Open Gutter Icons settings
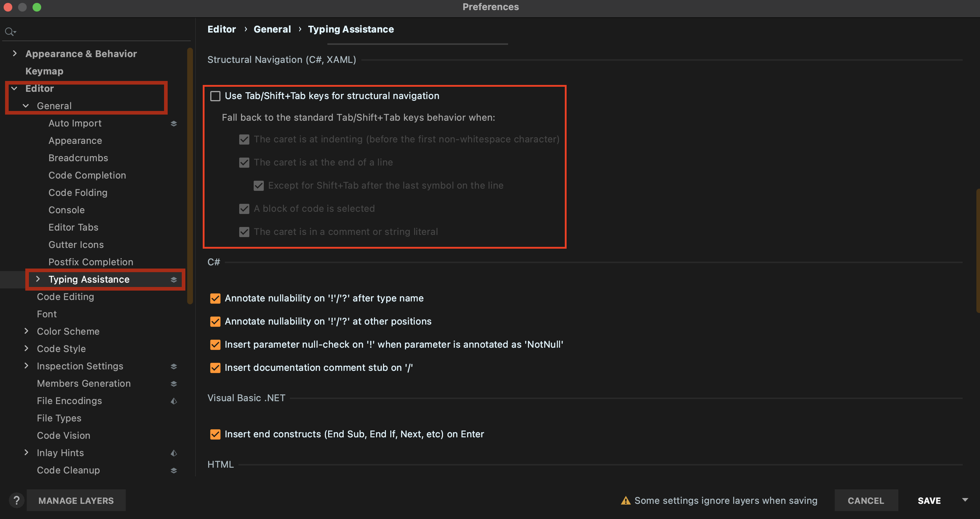This screenshot has height=519, width=980. click(76, 245)
